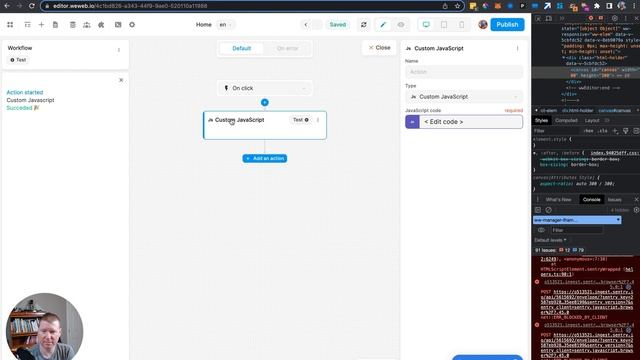Click the Home page name
This screenshot has width=640, height=360.
204,25
